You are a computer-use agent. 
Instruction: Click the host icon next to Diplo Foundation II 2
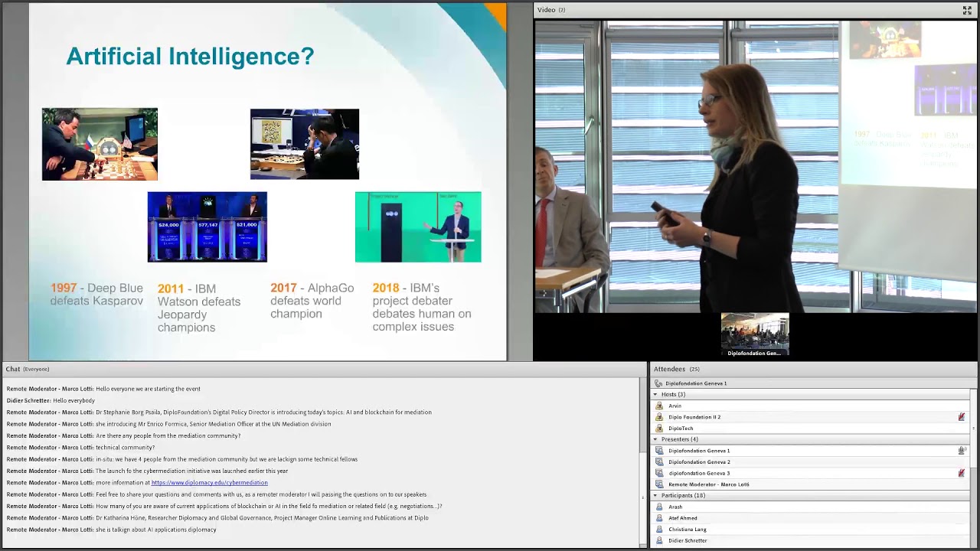click(659, 417)
